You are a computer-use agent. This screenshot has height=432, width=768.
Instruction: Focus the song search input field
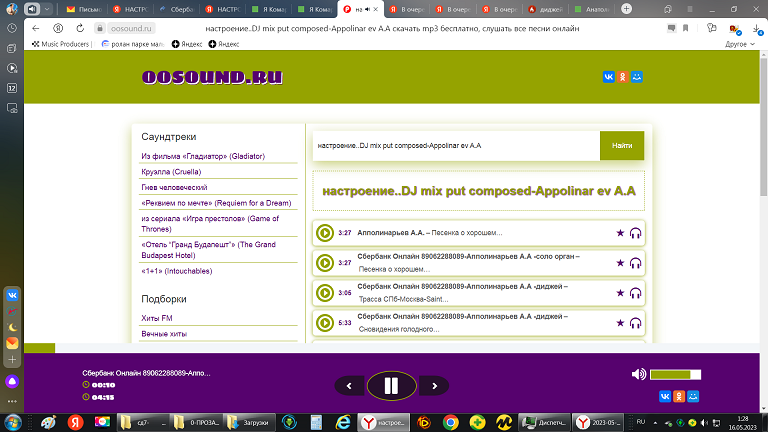(456, 145)
